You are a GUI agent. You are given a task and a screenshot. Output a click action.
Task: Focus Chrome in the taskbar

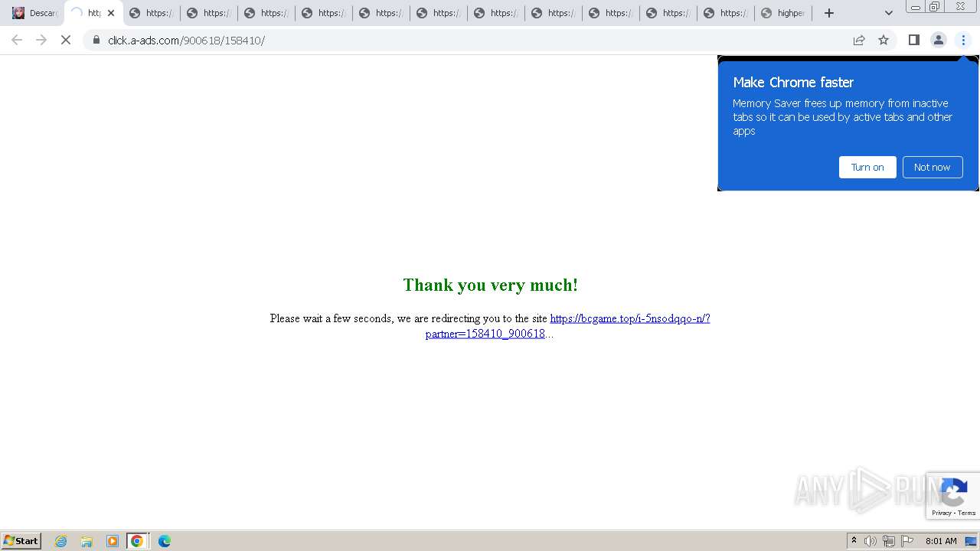point(137,541)
